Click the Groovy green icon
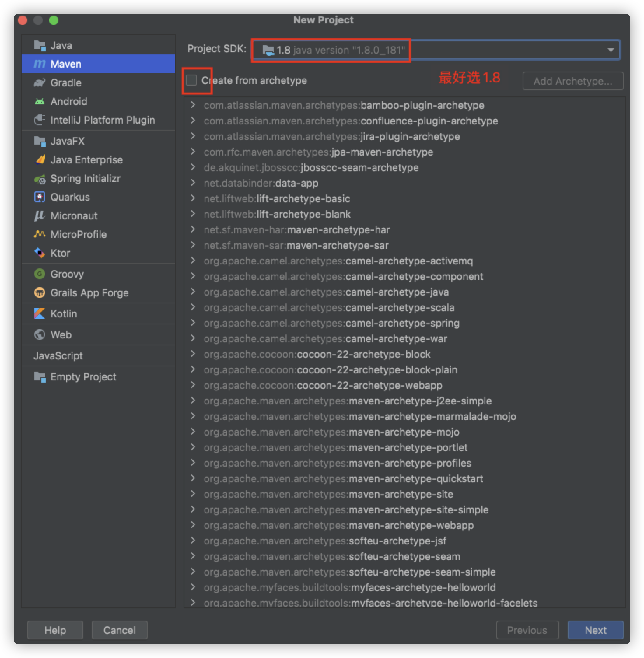 click(40, 274)
